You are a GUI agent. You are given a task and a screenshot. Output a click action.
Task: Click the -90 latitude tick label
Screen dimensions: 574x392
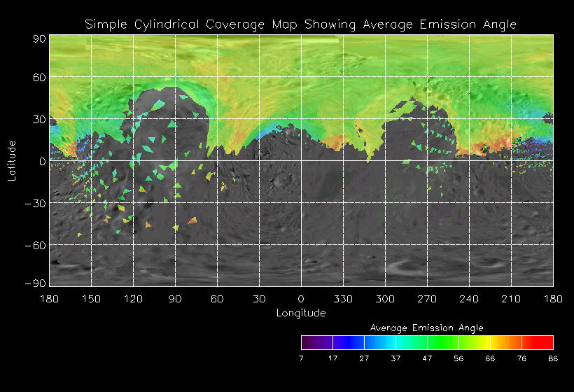pos(34,282)
